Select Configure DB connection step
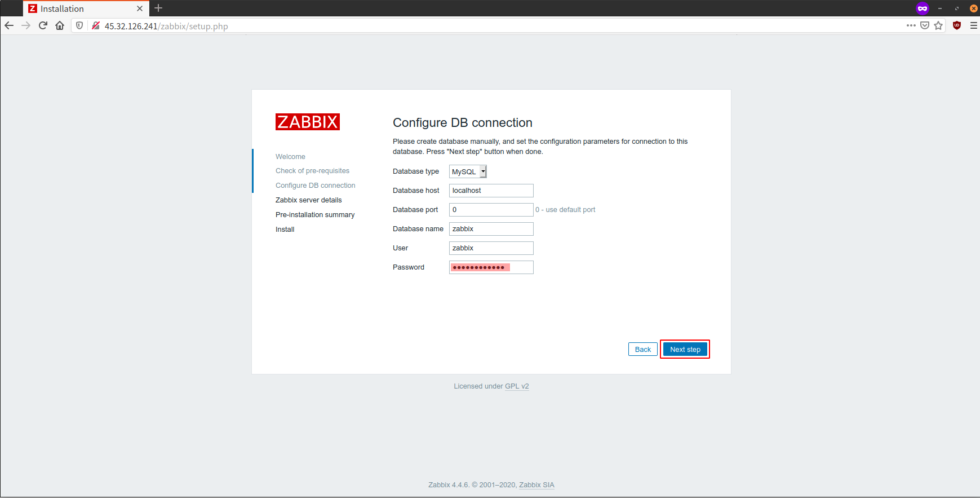 pyautogui.click(x=316, y=186)
